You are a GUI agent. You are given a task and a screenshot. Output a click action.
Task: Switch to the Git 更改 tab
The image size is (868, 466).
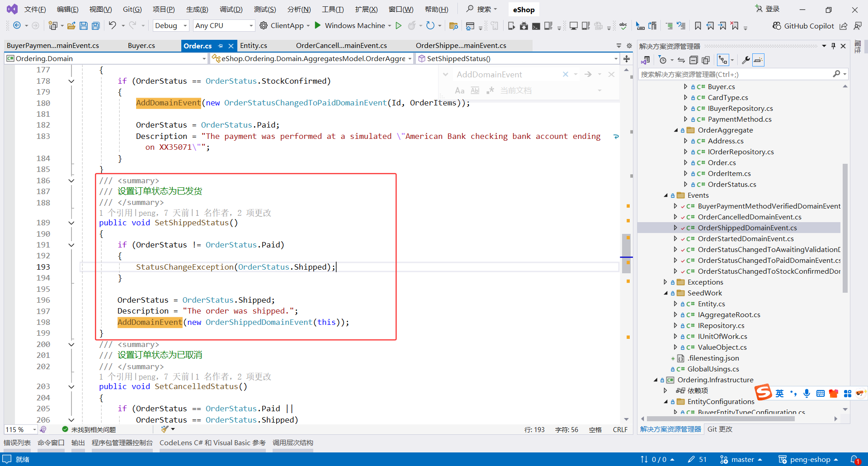720,429
